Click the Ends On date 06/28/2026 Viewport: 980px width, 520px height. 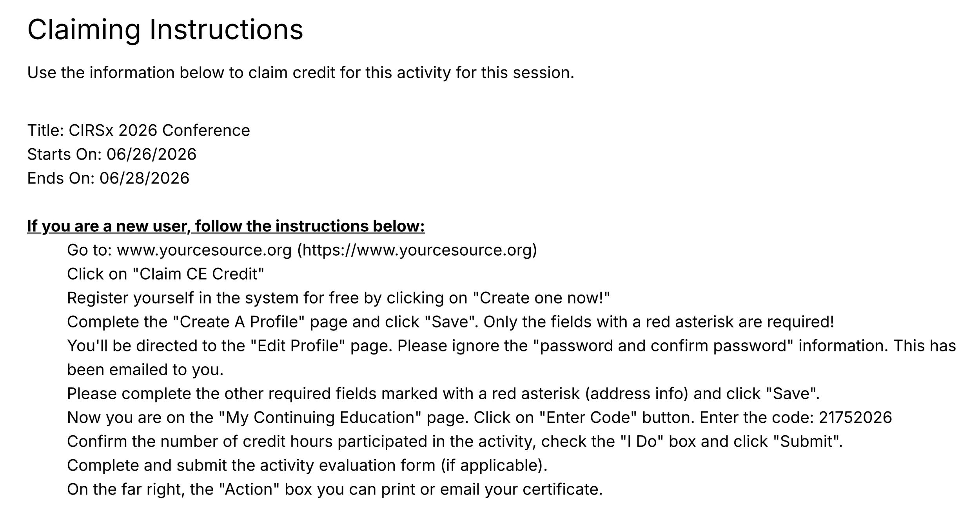(x=144, y=178)
